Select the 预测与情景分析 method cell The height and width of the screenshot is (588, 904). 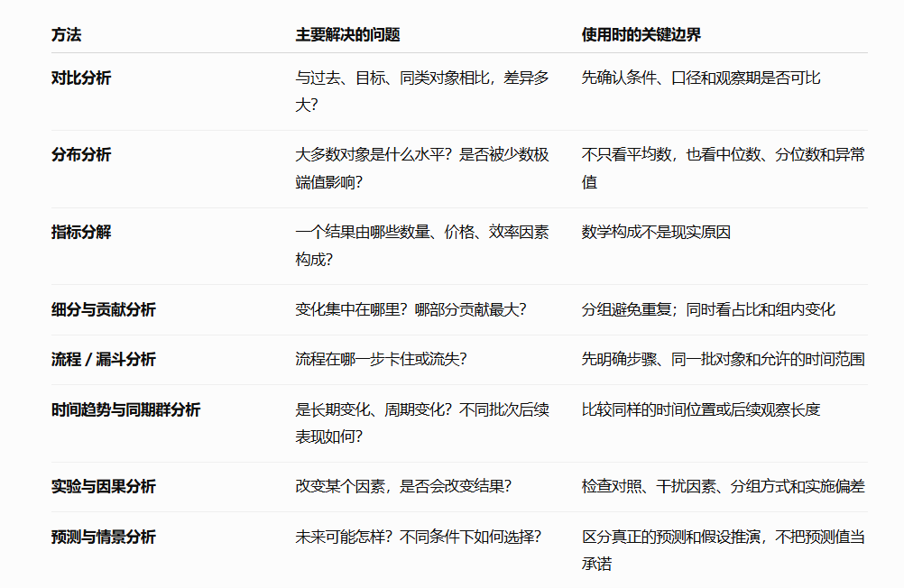click(104, 537)
